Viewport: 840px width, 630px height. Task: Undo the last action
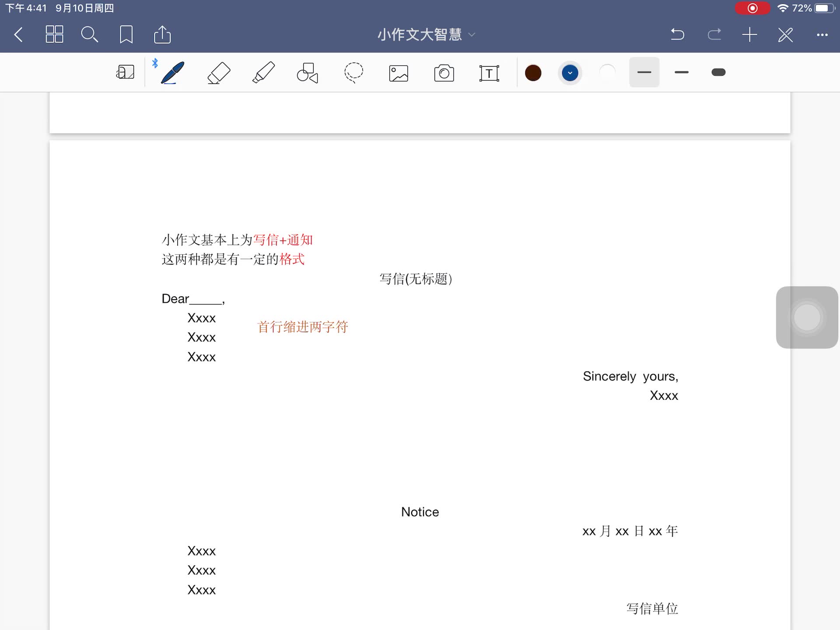point(677,34)
